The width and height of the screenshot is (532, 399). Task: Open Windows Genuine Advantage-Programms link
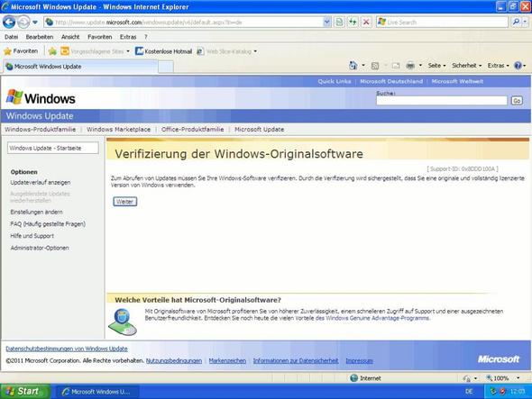coord(377,318)
